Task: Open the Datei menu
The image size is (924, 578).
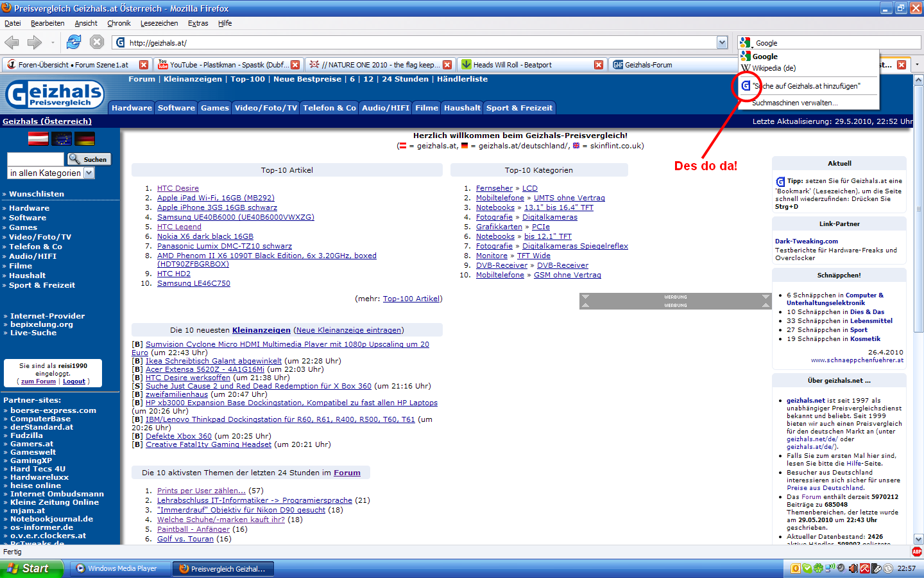Action: coord(13,23)
